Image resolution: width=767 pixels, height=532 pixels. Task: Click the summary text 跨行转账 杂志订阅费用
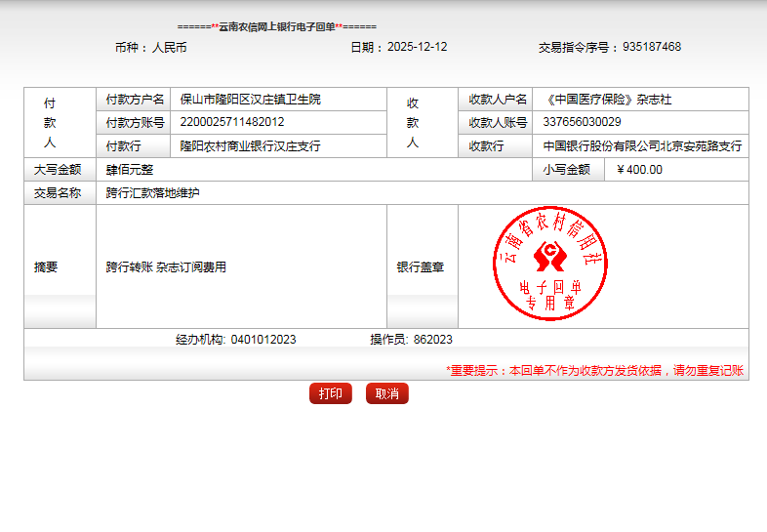pos(166,266)
